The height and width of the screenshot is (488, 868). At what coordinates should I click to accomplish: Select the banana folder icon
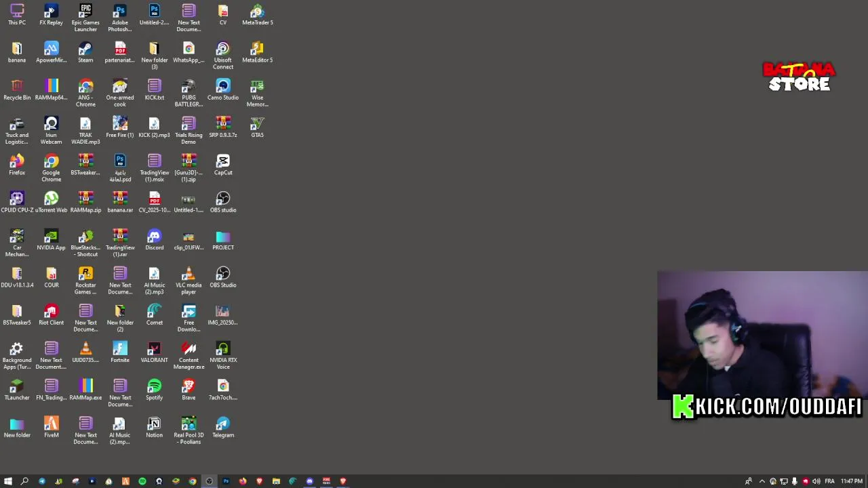point(17,52)
